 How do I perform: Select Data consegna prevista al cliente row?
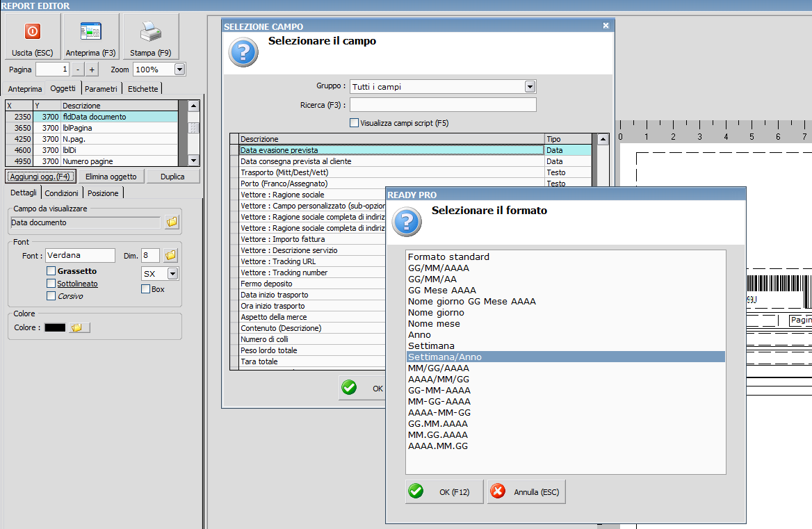[x=411, y=161]
